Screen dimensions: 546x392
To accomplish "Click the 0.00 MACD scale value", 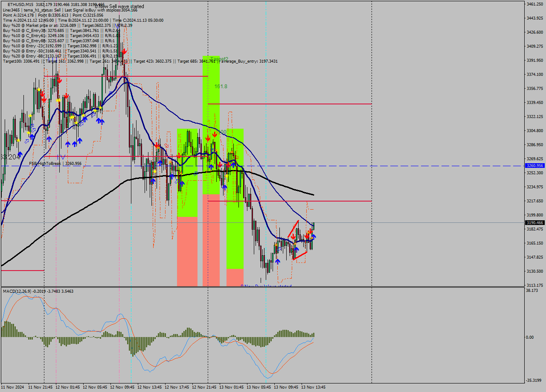I will (x=530, y=337).
